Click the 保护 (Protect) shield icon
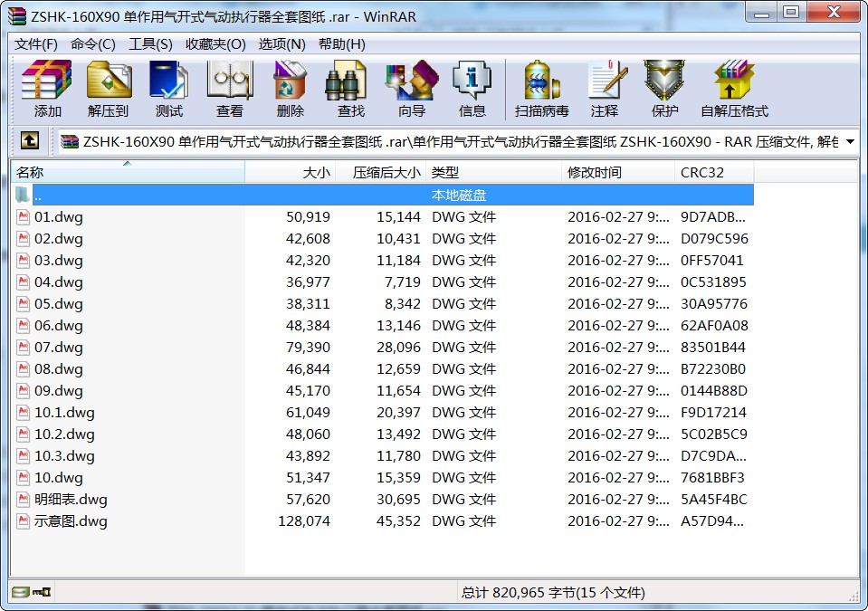Viewport: 868px width, 611px height. tap(665, 89)
